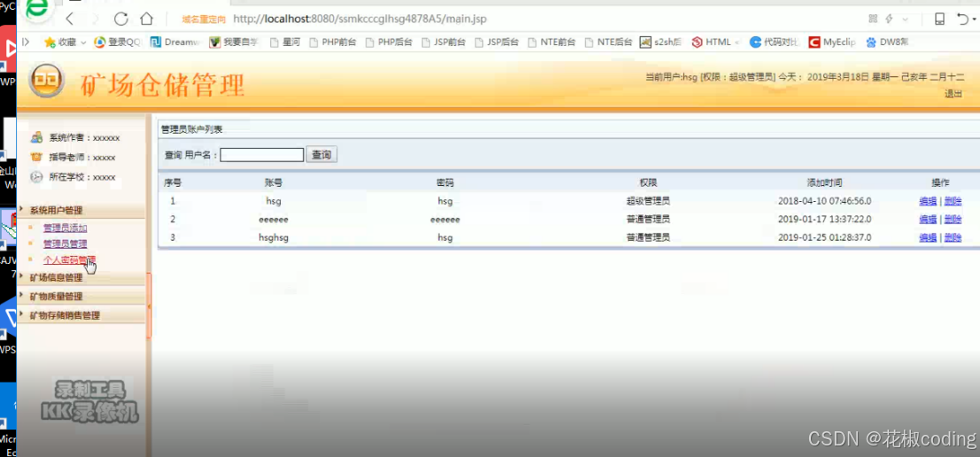Image resolution: width=980 pixels, height=457 pixels.
Task: Open the extensions grid icon in address bar
Action: (x=873, y=19)
